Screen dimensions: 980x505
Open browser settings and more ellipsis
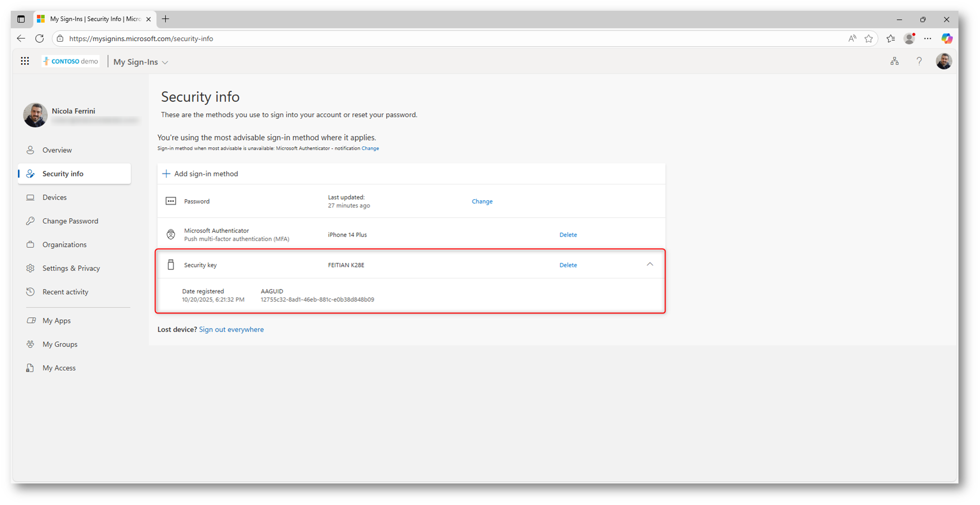click(x=928, y=38)
